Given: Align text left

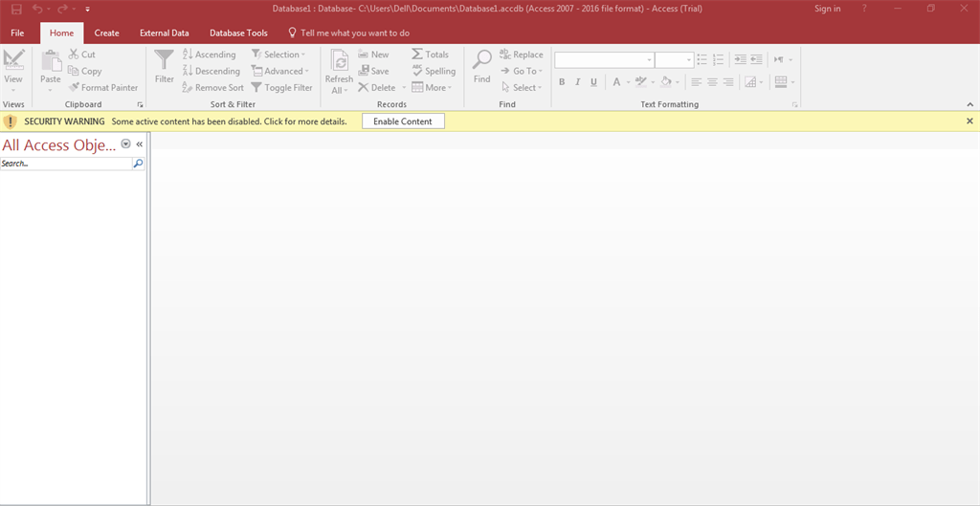Looking at the screenshot, I should click(x=697, y=82).
